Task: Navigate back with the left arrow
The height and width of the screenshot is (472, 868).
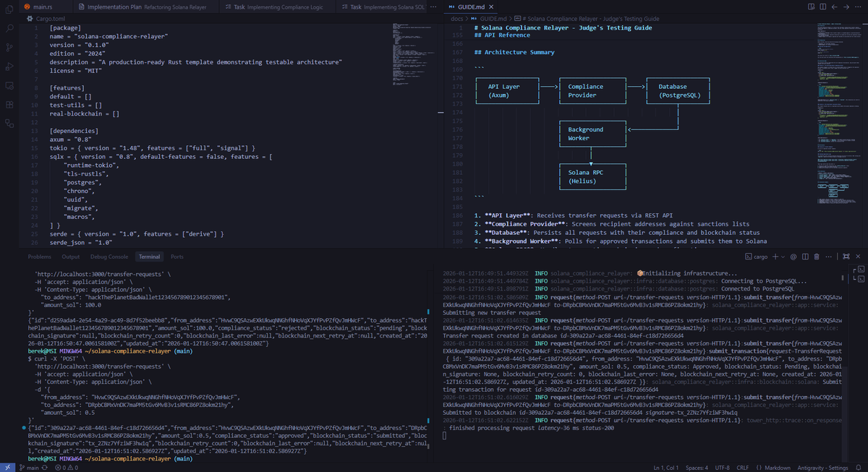Action: 833,7
